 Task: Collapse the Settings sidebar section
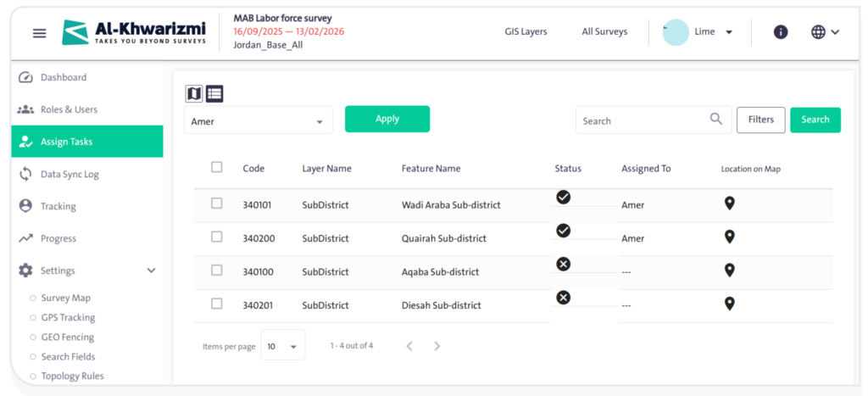151,271
